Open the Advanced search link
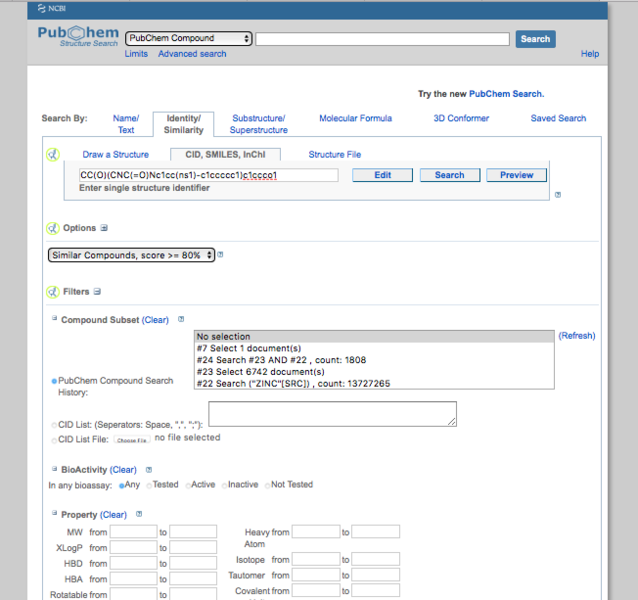 (x=192, y=54)
